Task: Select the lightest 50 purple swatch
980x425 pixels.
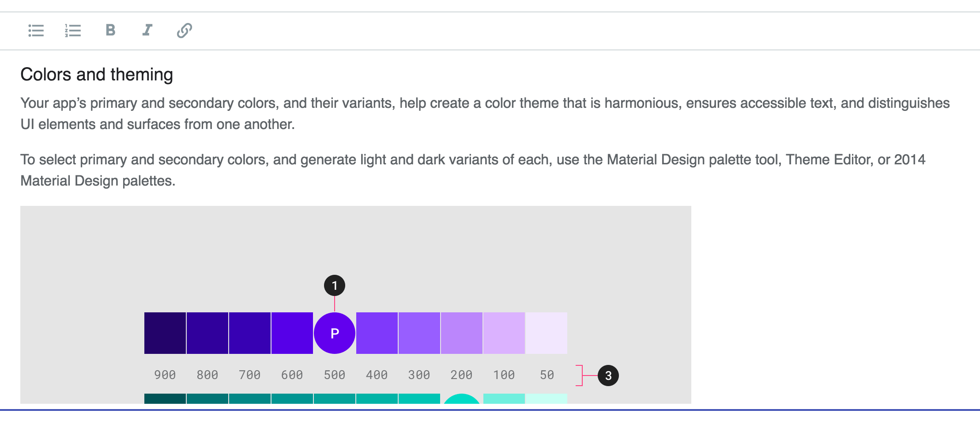Action: tap(546, 333)
